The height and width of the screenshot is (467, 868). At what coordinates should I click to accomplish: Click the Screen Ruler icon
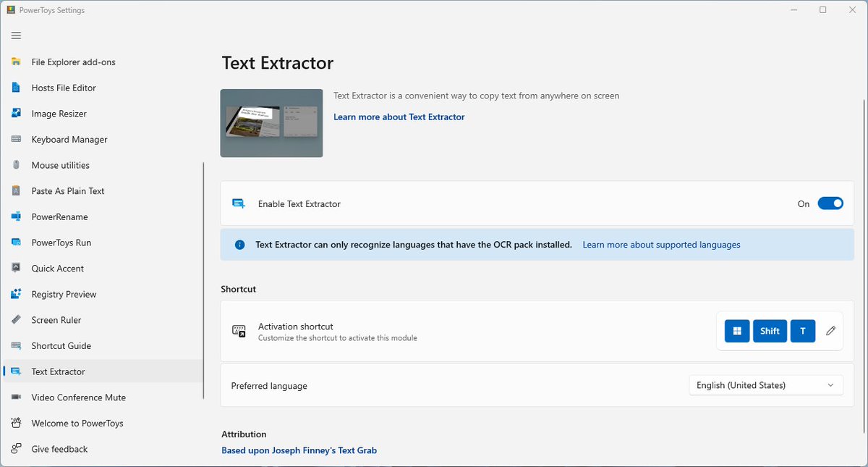click(16, 320)
